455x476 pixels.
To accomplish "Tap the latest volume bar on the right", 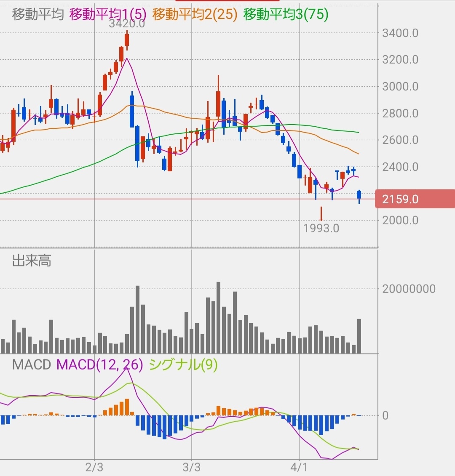I will click(359, 336).
